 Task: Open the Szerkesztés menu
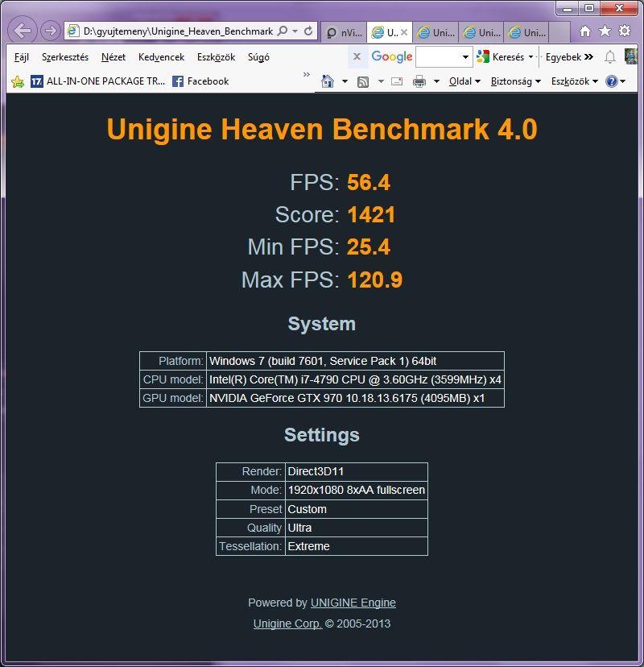[x=65, y=57]
